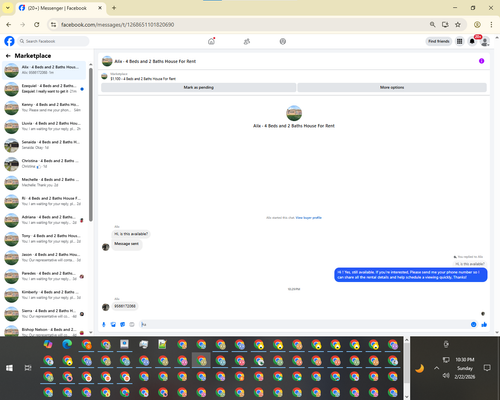
Task: Click the 9588172068 phone number message
Action: (125, 306)
